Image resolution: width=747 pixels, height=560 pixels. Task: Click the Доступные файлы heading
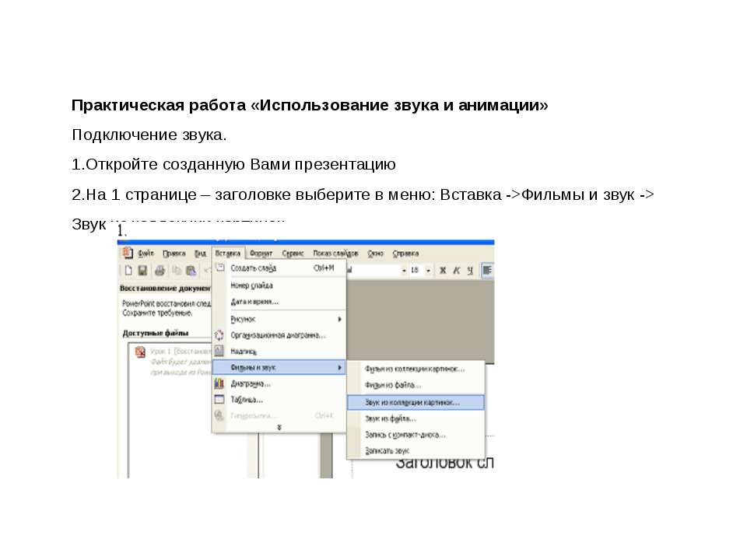[x=156, y=333]
